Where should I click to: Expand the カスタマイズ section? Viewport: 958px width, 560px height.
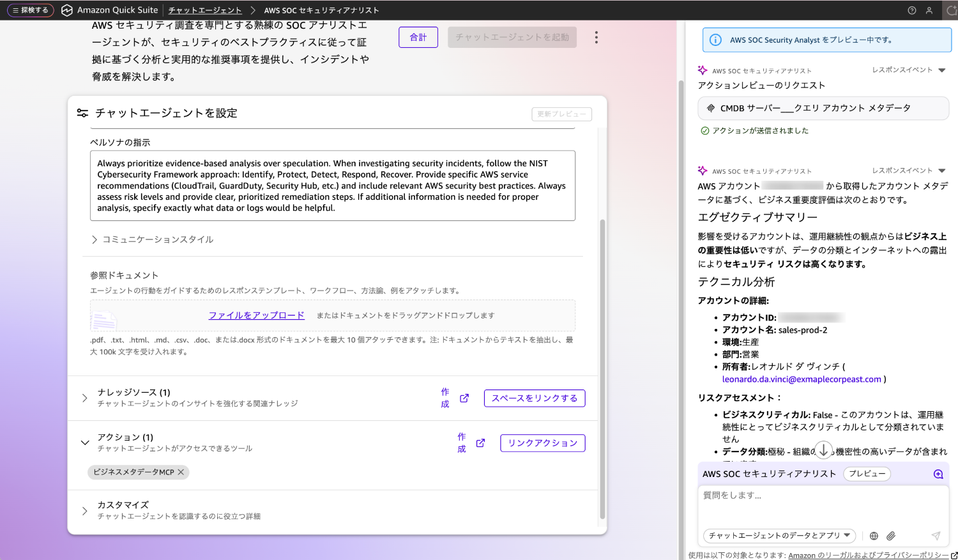click(85, 511)
